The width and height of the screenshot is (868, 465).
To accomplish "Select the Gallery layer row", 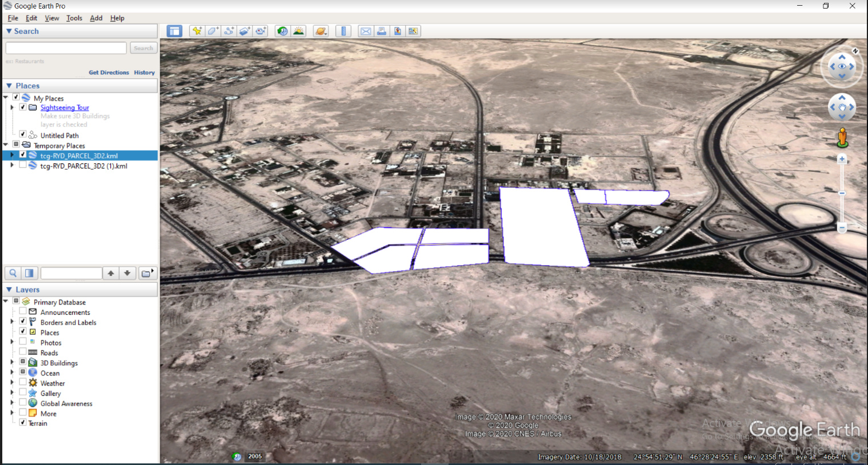I will [50, 393].
